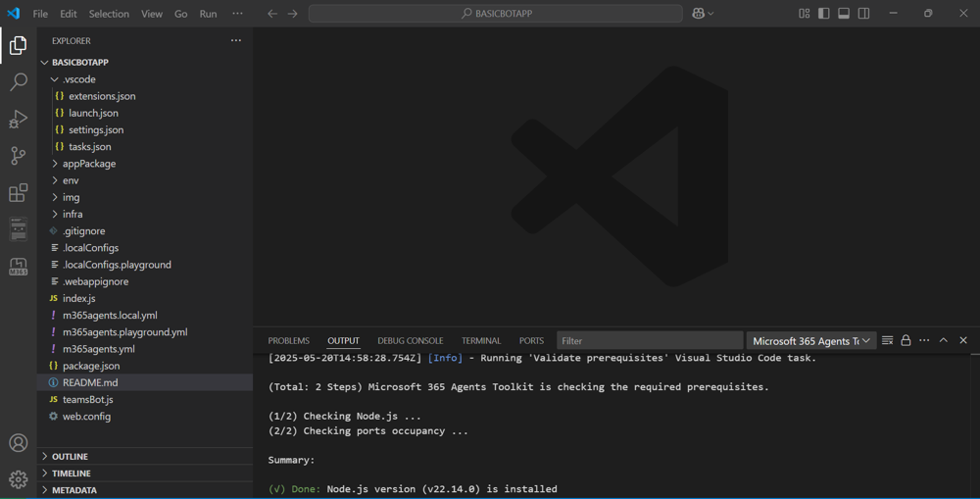Screen dimensions: 980x499
Task: Open the Search view icon
Action: click(18, 82)
